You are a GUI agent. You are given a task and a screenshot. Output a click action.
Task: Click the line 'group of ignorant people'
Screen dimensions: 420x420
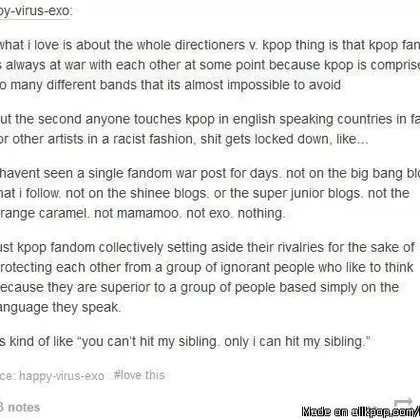point(207,267)
